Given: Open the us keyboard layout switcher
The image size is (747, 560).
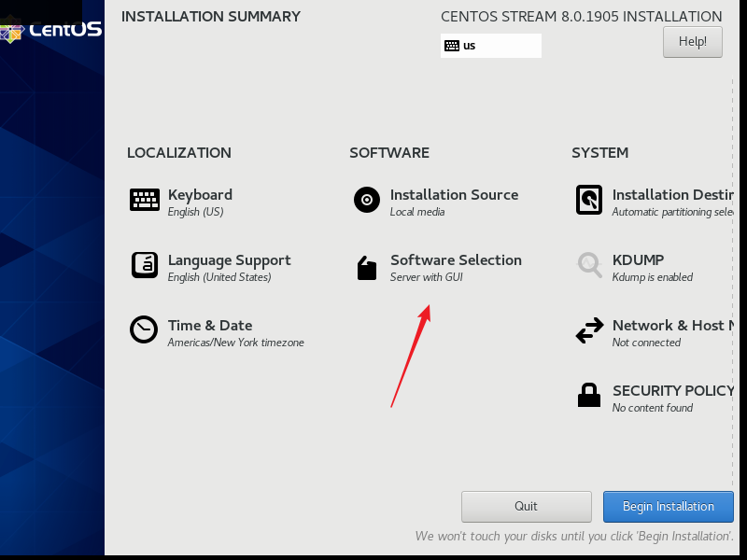Looking at the screenshot, I should point(491,46).
